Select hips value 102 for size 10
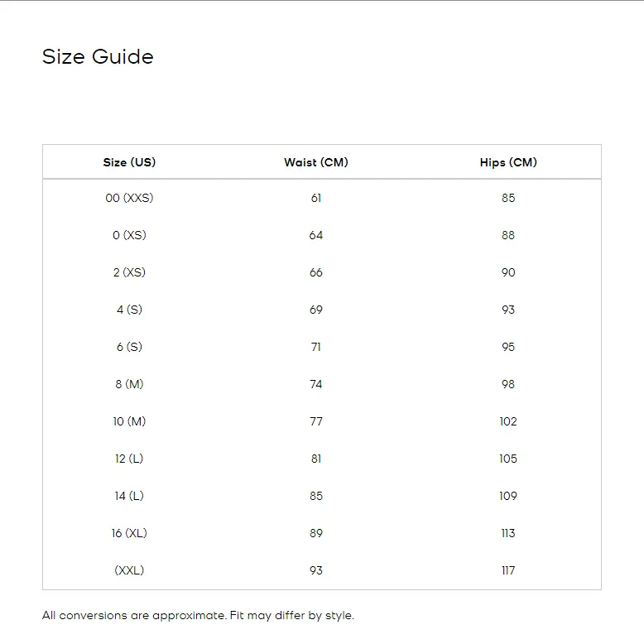 tap(508, 421)
